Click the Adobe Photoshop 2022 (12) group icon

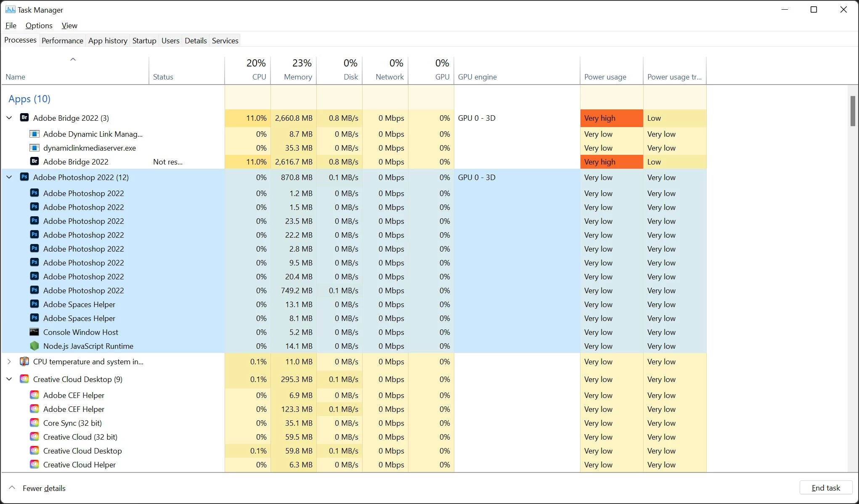(24, 177)
